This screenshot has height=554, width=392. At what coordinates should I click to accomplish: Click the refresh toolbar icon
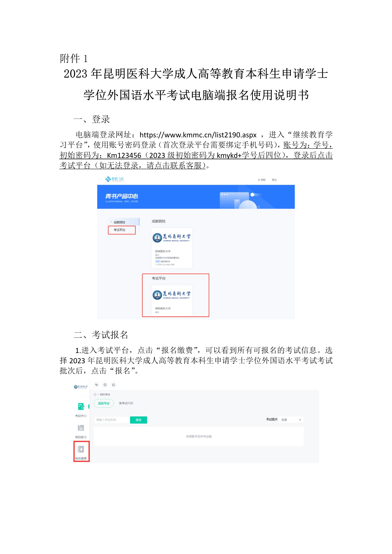(x=105, y=385)
